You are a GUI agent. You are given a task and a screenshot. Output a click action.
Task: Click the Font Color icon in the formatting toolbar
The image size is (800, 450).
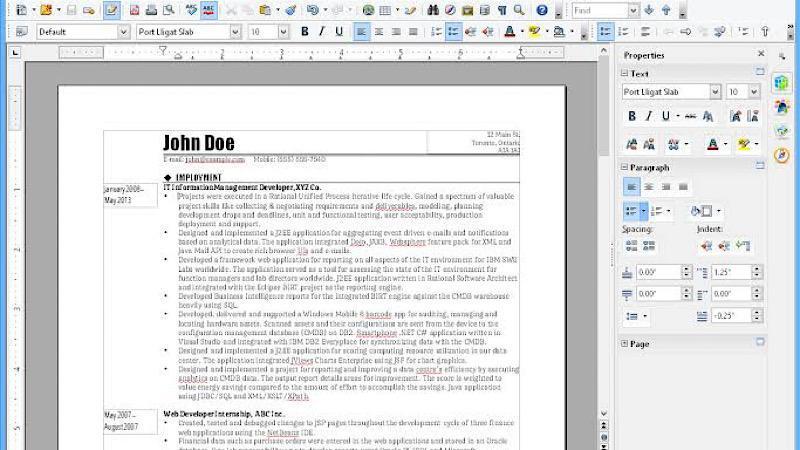(x=509, y=32)
